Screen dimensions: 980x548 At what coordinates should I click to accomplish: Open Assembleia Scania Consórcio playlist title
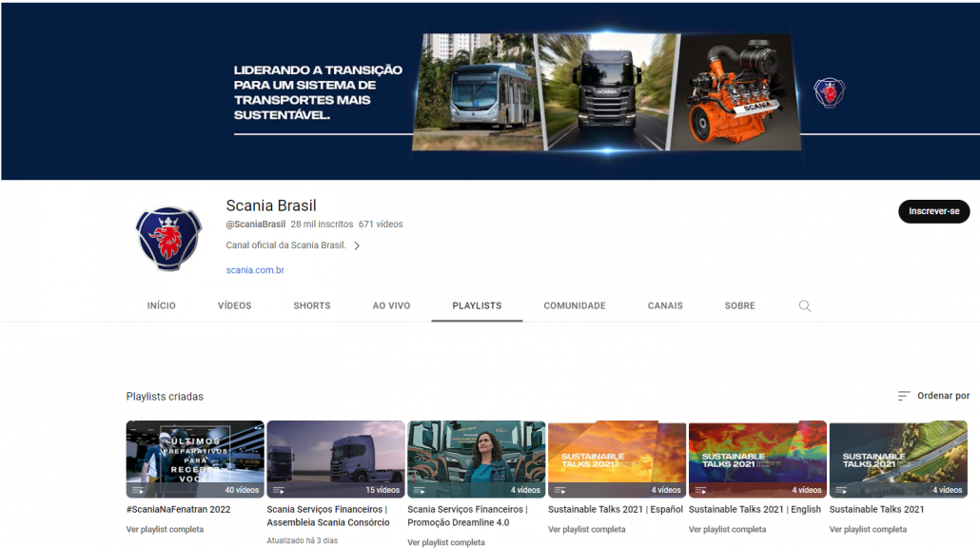coord(328,516)
